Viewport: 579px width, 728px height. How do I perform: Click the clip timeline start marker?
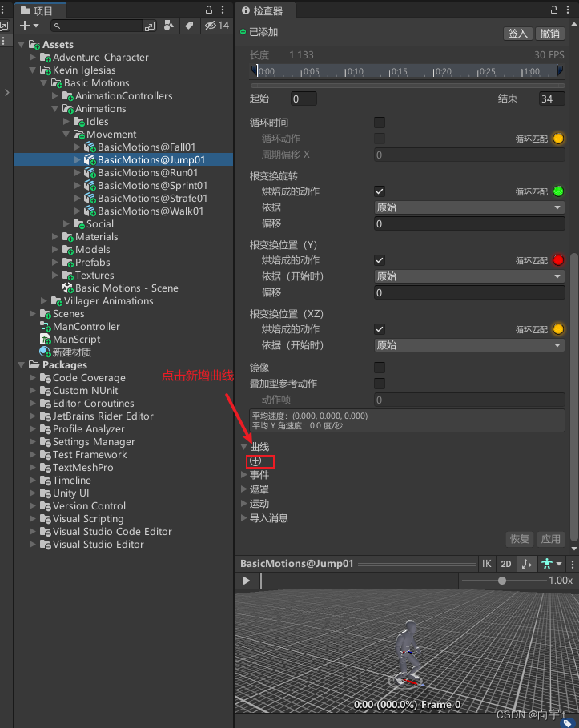255,71
